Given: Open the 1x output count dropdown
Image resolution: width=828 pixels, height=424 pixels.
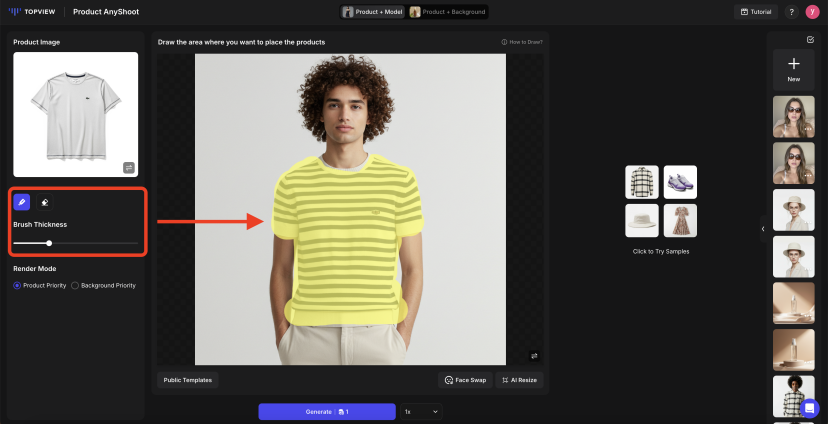Looking at the screenshot, I should click(x=421, y=411).
